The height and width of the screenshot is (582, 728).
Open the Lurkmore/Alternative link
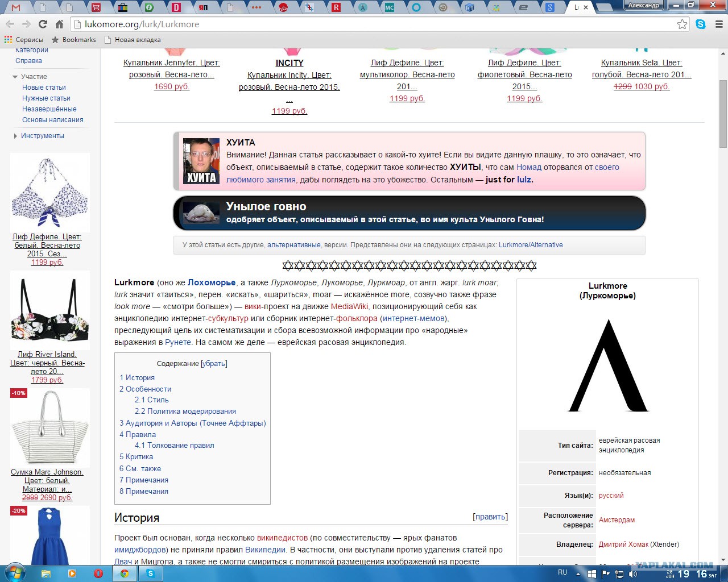pos(531,245)
